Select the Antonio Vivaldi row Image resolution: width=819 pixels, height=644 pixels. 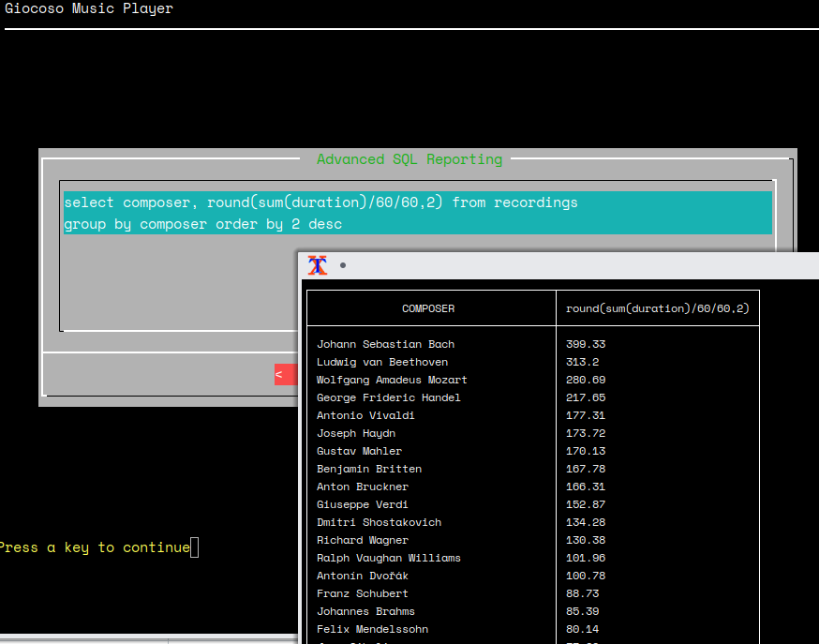[x=368, y=414]
